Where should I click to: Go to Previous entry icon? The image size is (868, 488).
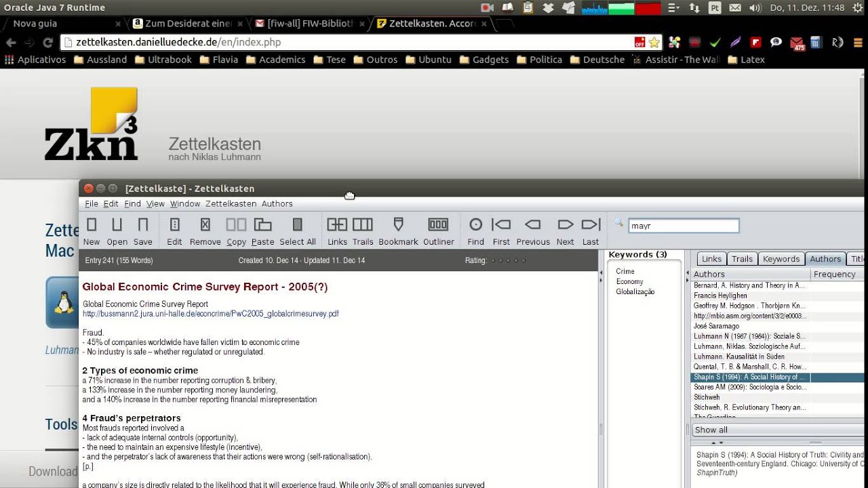[532, 224]
